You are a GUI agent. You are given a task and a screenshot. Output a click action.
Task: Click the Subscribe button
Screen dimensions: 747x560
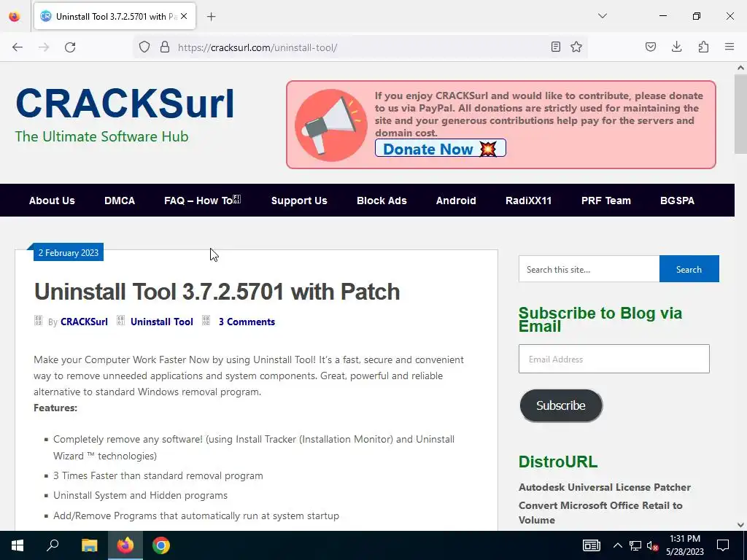click(561, 405)
